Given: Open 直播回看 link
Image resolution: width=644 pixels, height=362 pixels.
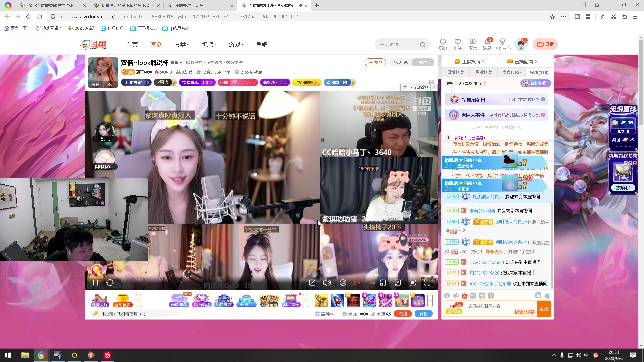Looking at the screenshot, I should pos(522,62).
